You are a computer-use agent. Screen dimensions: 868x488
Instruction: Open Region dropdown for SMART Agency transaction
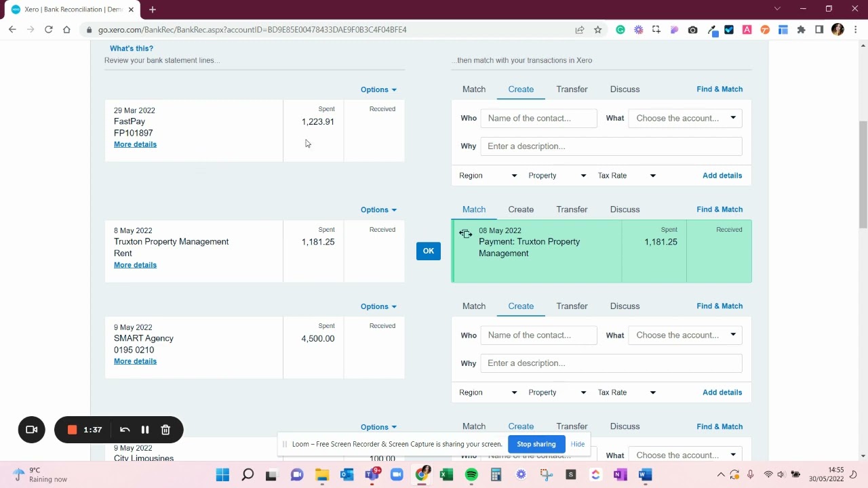[488, 392]
